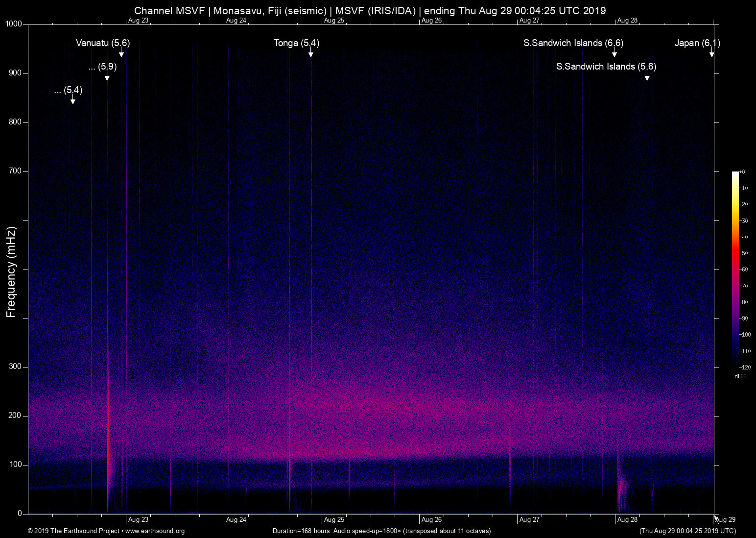This screenshot has height=538, width=756.
Task: Select the 'Frequency (mHz)' axis title
Action: tap(11, 272)
